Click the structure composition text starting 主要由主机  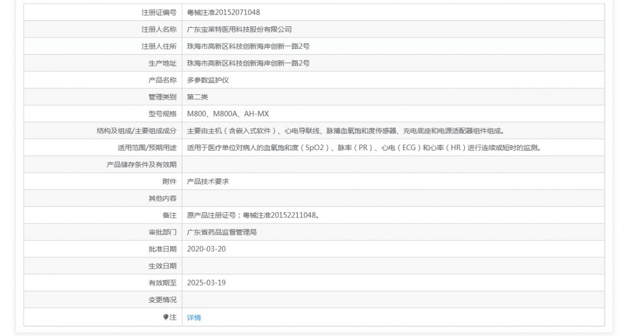346,131
